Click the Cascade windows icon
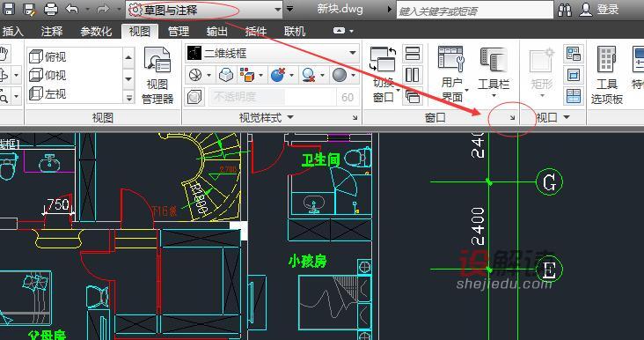 pos(413,97)
